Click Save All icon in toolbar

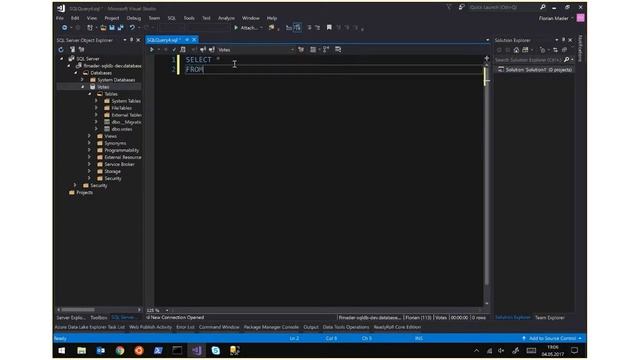point(120,28)
